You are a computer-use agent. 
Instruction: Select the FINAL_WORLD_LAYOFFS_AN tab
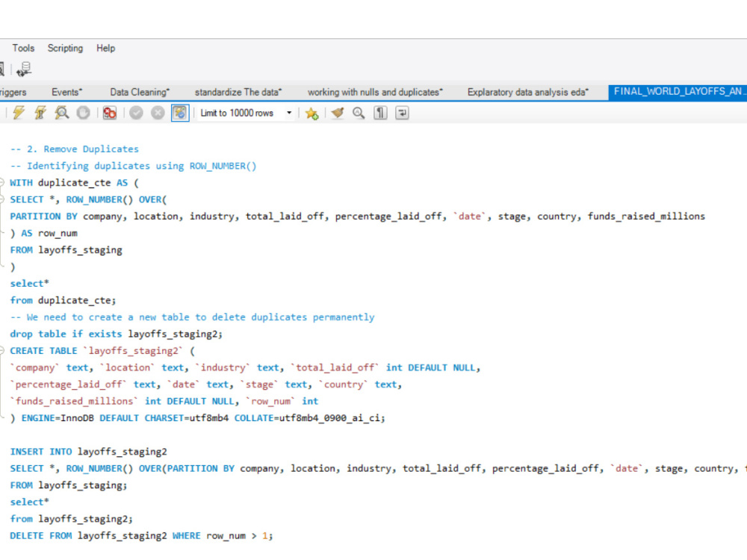point(678,91)
